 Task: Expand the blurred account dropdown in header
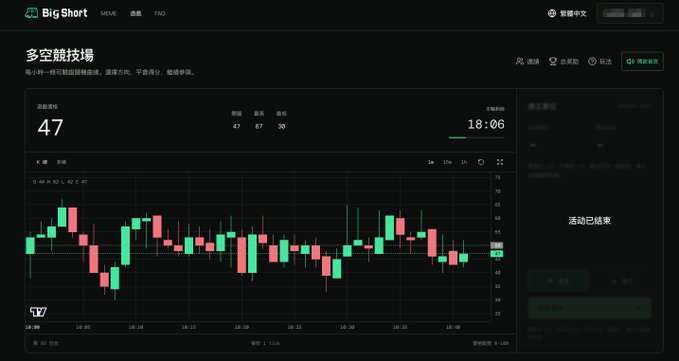630,13
